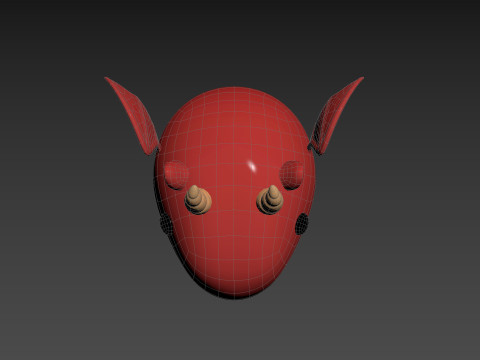Click the dark wireframe sphere on left cheek

tap(166, 224)
